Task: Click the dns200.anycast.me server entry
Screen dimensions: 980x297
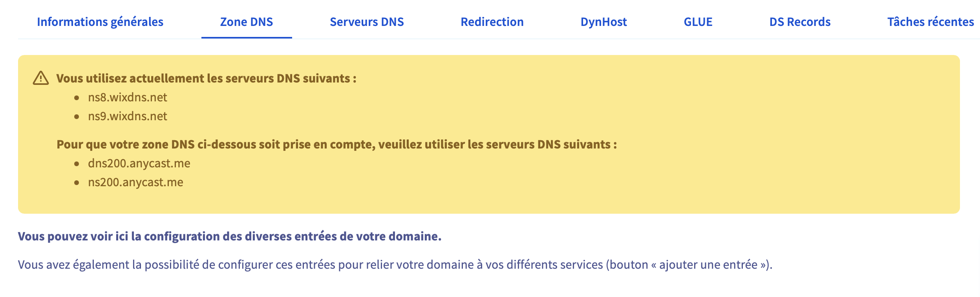Action: [x=139, y=163]
